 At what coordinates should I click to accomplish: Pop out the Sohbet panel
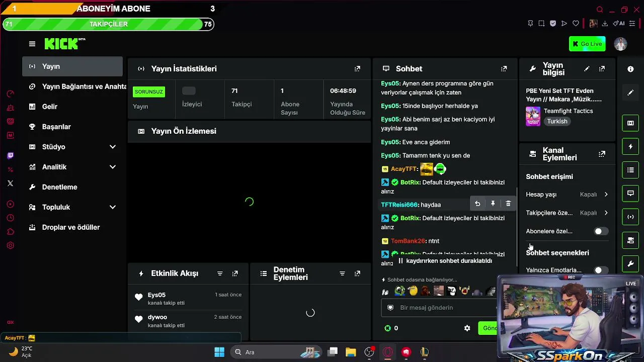[504, 69]
